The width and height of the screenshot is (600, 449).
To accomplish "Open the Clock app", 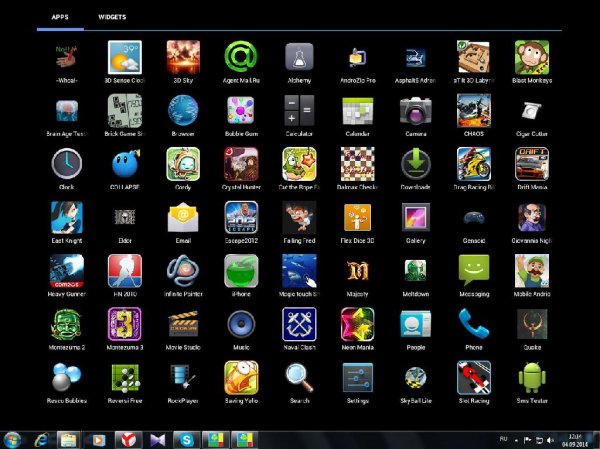I will pyautogui.click(x=67, y=164).
